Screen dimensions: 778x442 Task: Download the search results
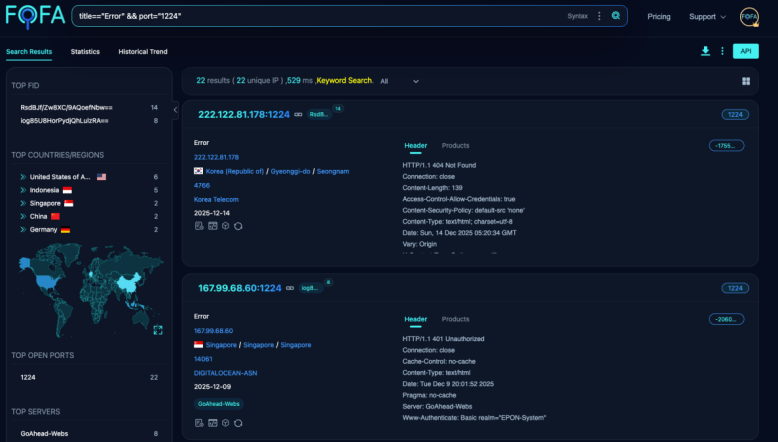(x=705, y=51)
